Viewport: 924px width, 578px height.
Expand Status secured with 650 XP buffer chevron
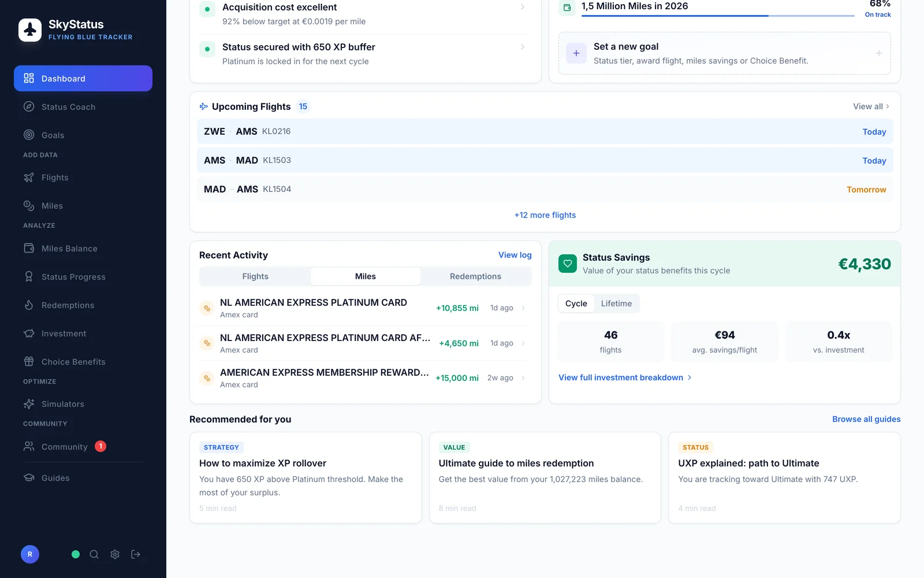(523, 47)
